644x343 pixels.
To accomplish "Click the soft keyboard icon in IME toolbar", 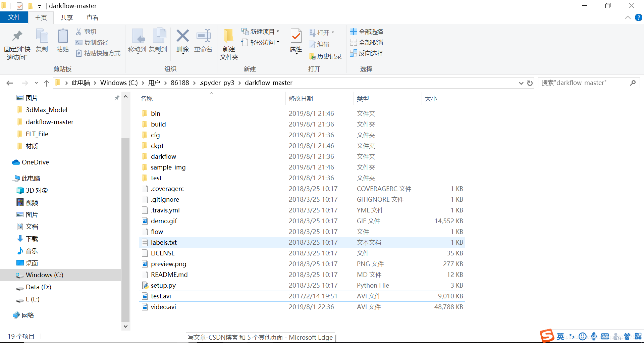I will [605, 336].
